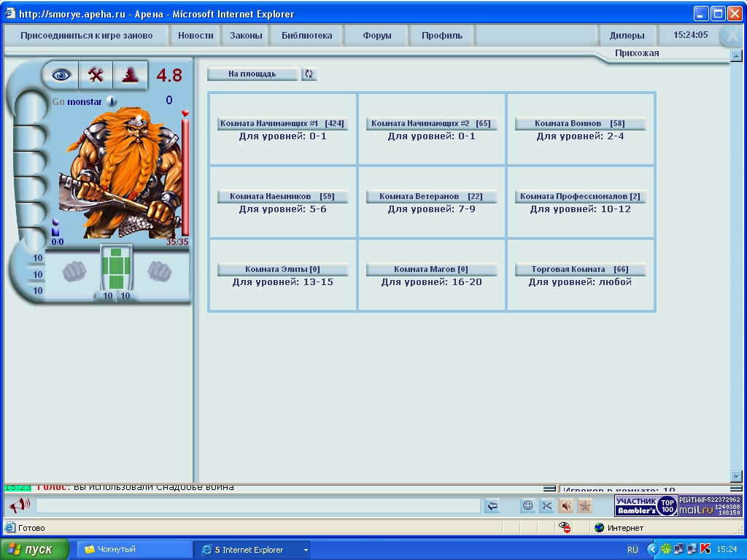747x560 pixels.
Task: Open the crossed tools settings icon
Action: (96, 75)
